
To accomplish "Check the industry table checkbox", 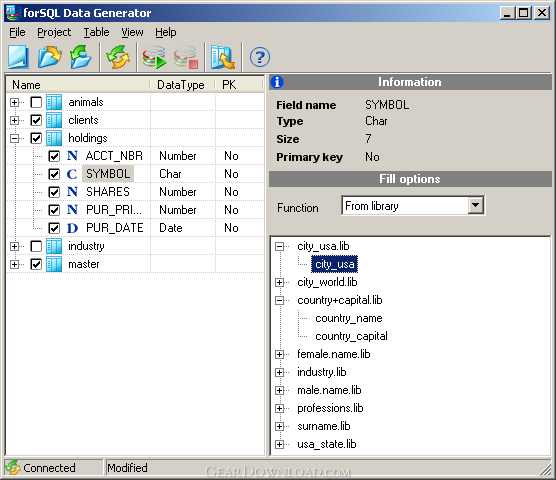I will 36,246.
